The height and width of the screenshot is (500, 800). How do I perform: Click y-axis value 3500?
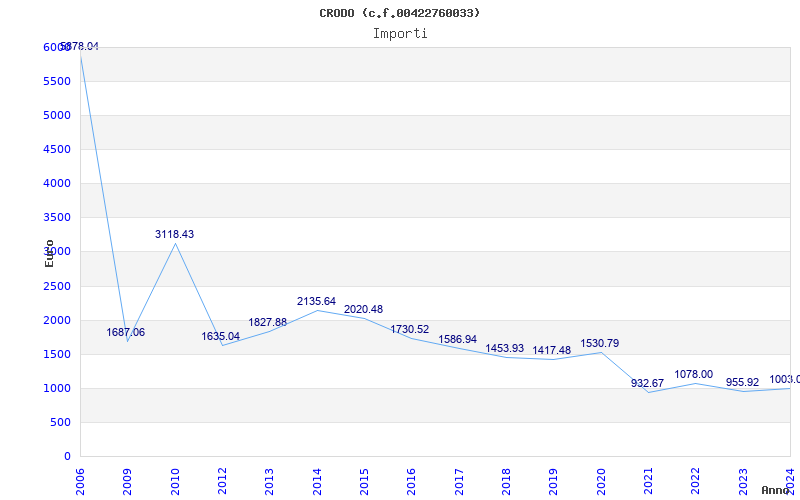tap(57, 217)
